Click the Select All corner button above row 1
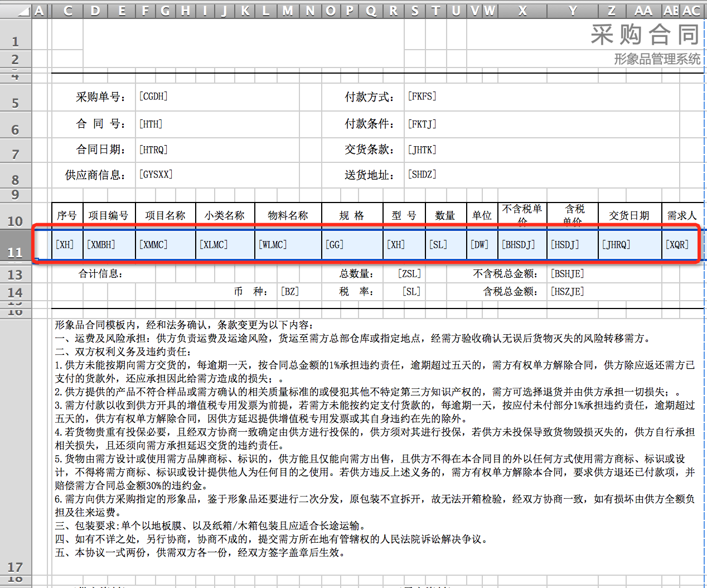Image resolution: width=707 pixels, height=588 pixels. (x=22, y=11)
